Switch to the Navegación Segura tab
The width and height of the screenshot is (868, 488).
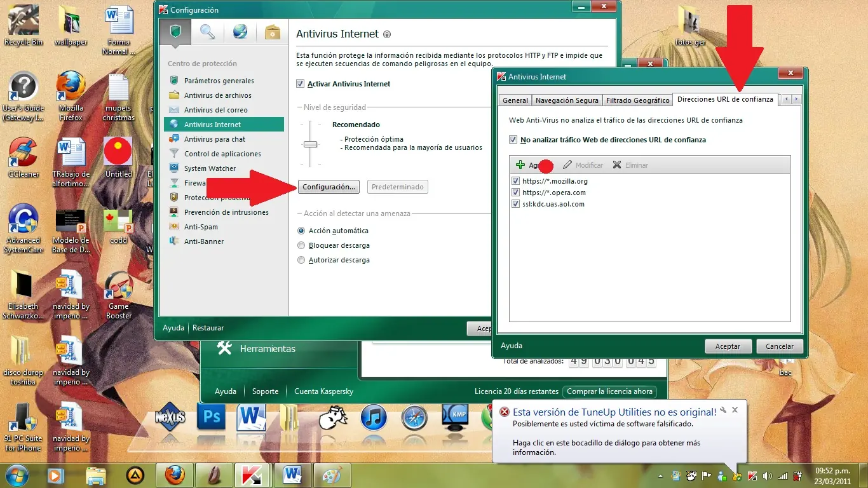click(567, 100)
